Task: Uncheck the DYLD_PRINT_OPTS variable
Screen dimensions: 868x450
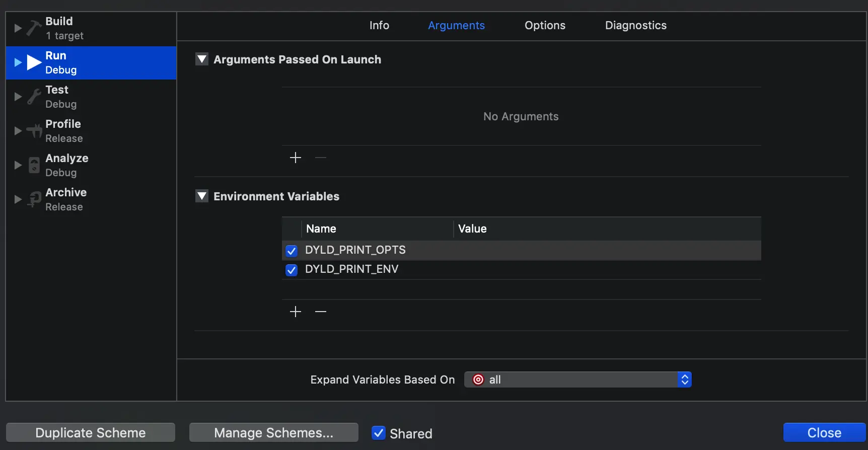Action: [x=292, y=251]
